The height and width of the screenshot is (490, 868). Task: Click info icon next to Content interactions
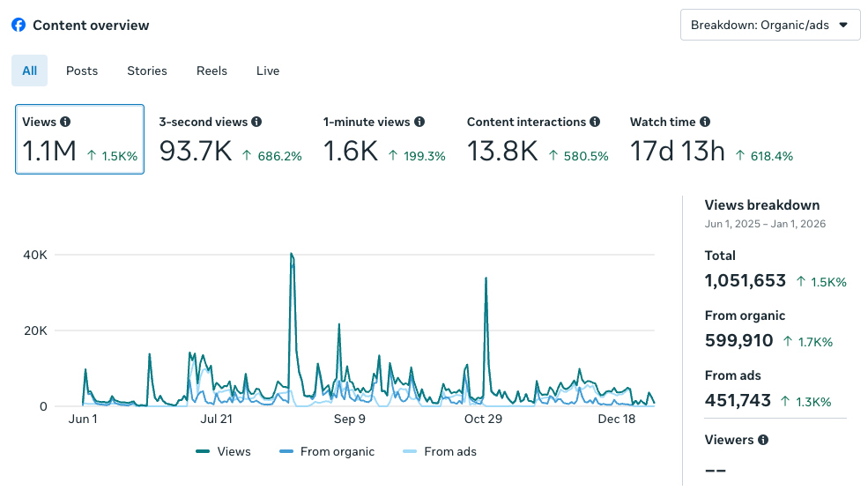pyautogui.click(x=595, y=122)
